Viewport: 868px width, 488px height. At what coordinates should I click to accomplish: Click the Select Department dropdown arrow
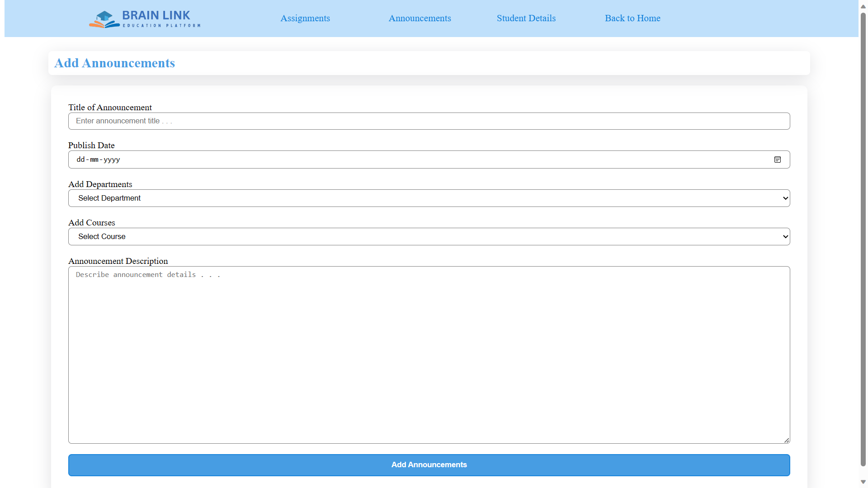point(785,198)
